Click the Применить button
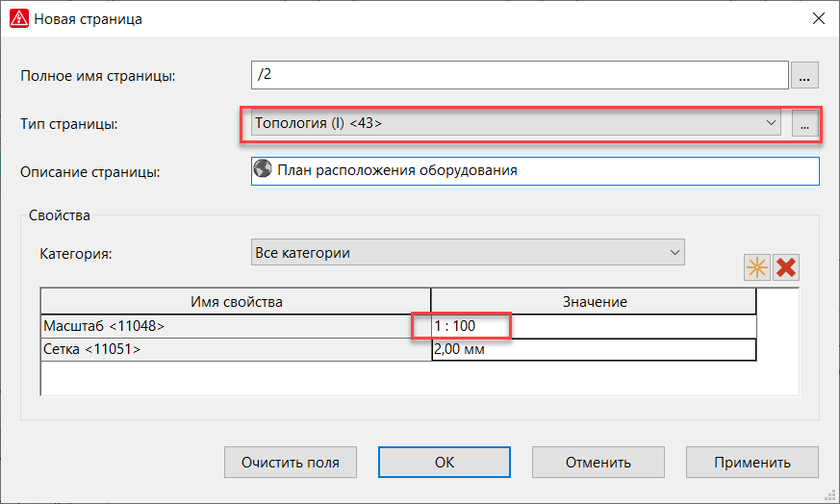This screenshot has width=840, height=504. (x=752, y=463)
